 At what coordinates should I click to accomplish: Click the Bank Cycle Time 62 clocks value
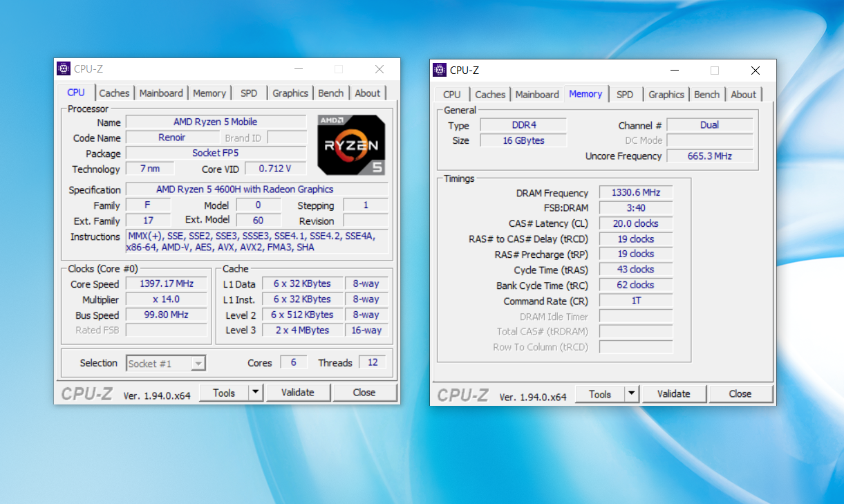pos(636,285)
